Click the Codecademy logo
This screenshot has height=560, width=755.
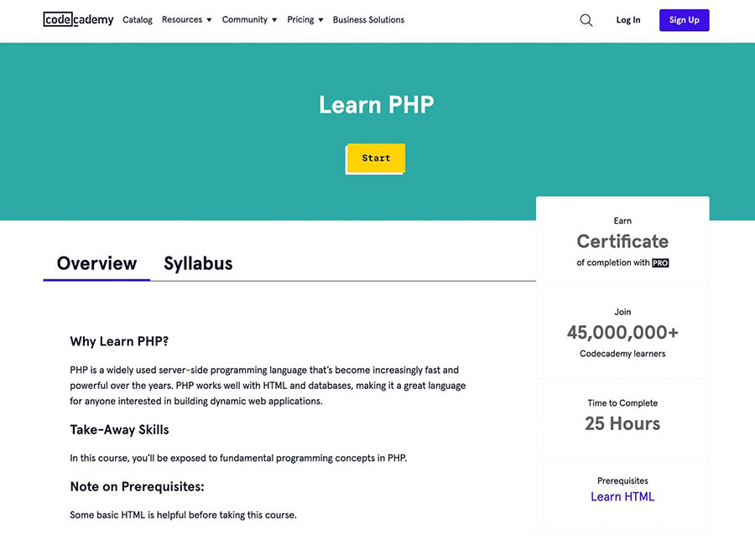coord(78,20)
